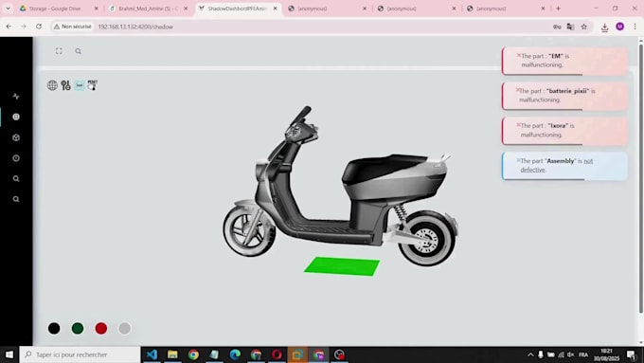Dismiss the "EM" malfunctioning alert
Viewport: 644px width, 363px height.
click(519, 55)
